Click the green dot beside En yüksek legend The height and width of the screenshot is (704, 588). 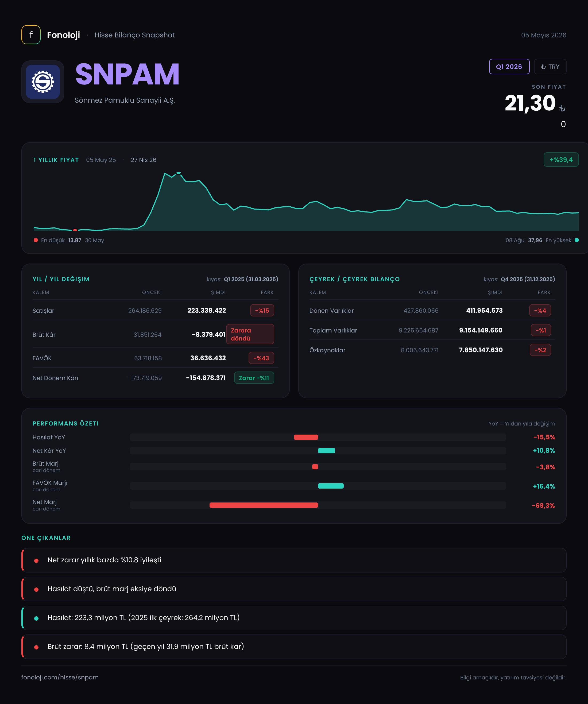(x=577, y=240)
